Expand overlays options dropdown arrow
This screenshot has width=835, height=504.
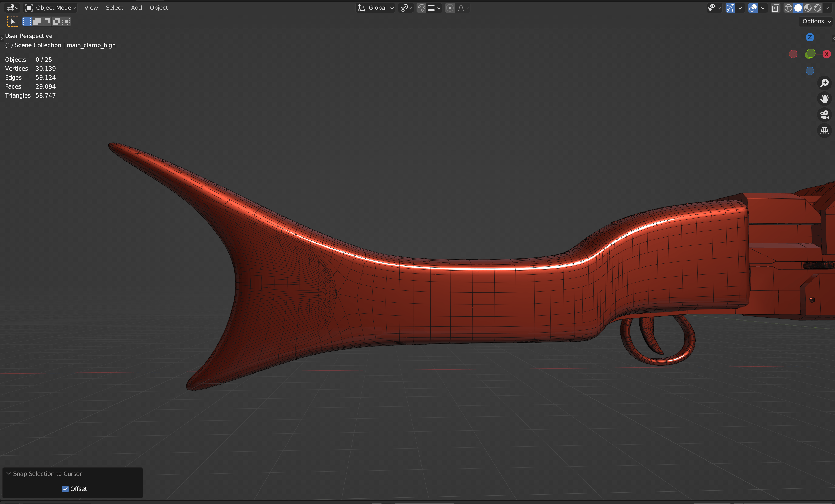point(763,8)
